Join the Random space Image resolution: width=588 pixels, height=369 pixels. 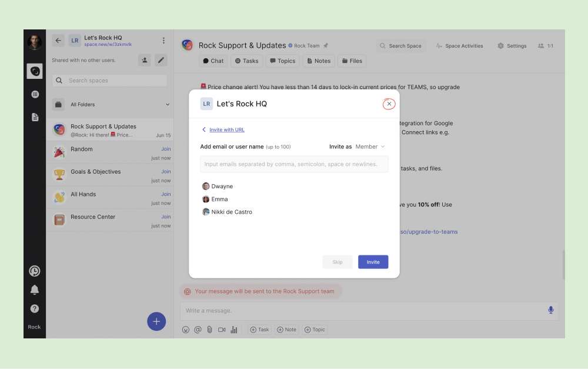coord(166,149)
